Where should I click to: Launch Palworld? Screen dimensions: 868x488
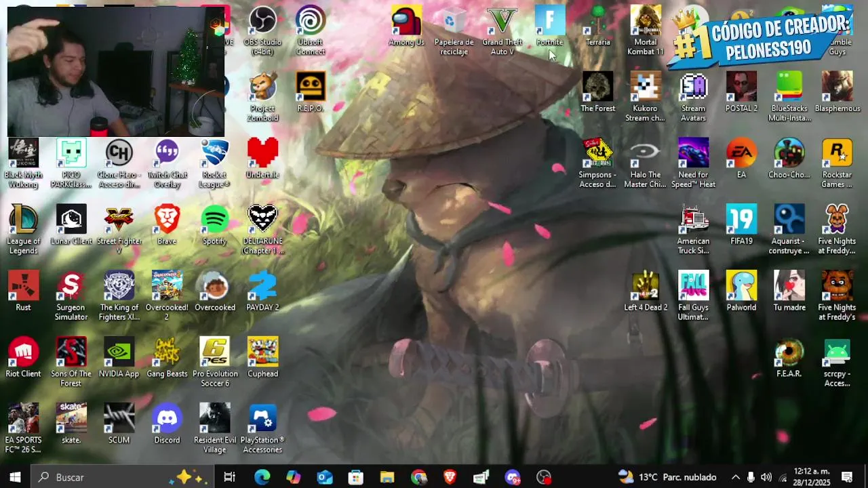click(x=741, y=292)
